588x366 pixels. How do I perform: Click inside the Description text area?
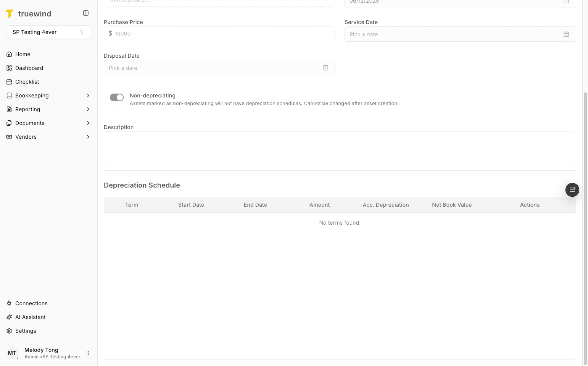pos(340,146)
